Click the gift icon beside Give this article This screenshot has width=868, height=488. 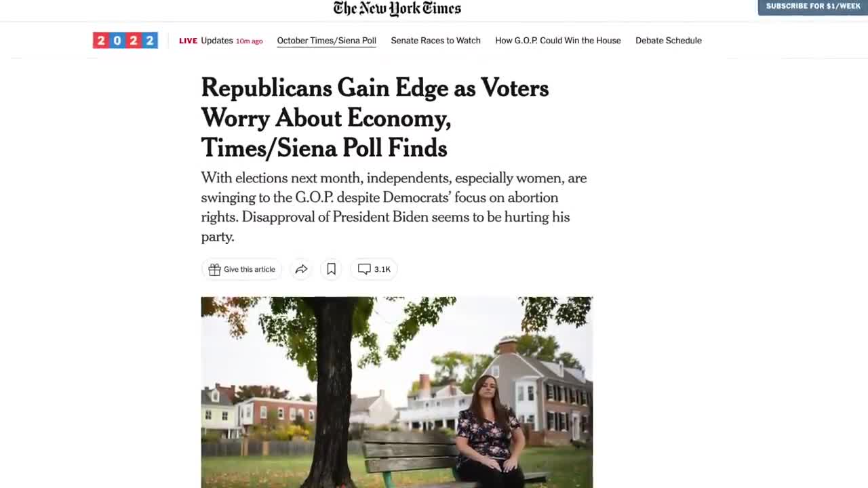click(214, 269)
